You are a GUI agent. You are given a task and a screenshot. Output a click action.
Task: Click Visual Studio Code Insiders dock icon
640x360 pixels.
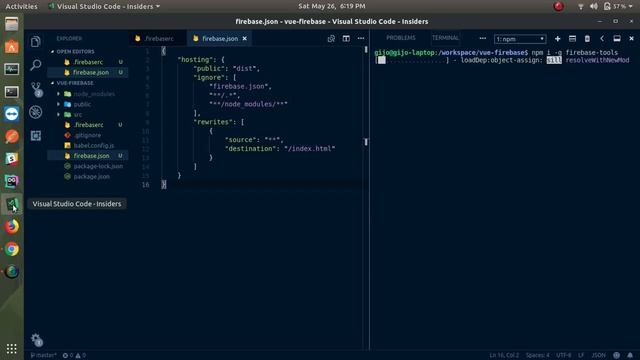(11, 204)
